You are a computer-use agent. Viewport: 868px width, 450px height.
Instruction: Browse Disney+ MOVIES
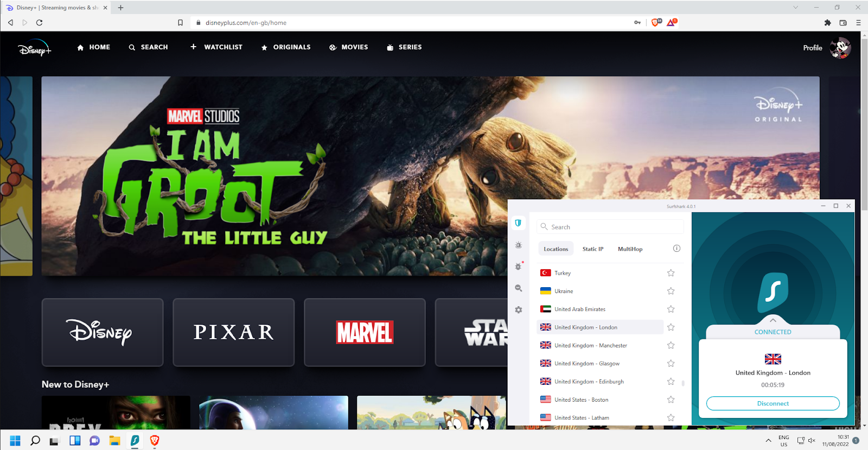tap(349, 47)
